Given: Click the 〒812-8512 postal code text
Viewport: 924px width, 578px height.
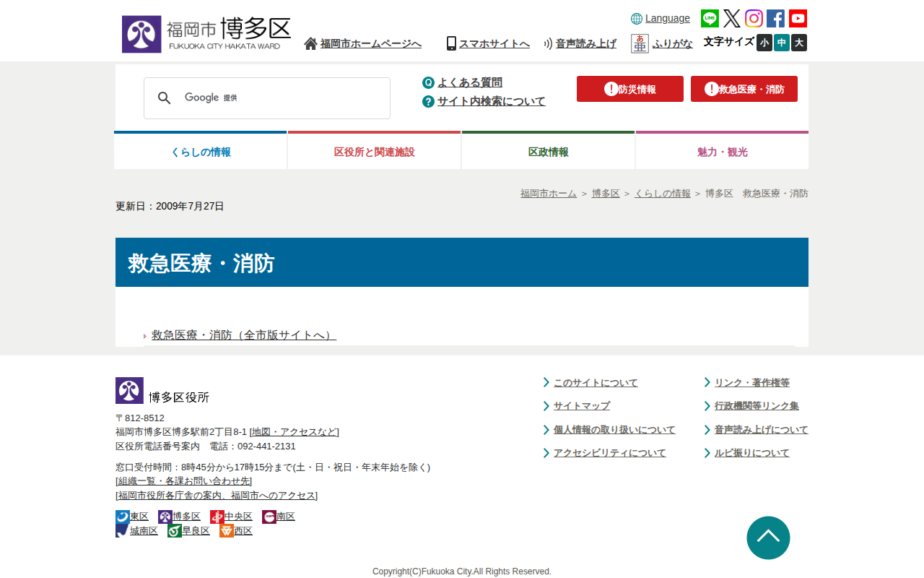Looking at the screenshot, I should coord(140,418).
